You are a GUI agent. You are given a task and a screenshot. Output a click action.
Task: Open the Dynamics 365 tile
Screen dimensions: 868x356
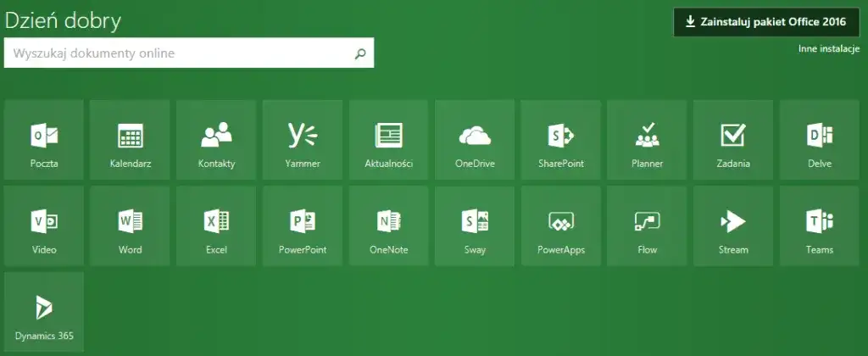coord(44,313)
